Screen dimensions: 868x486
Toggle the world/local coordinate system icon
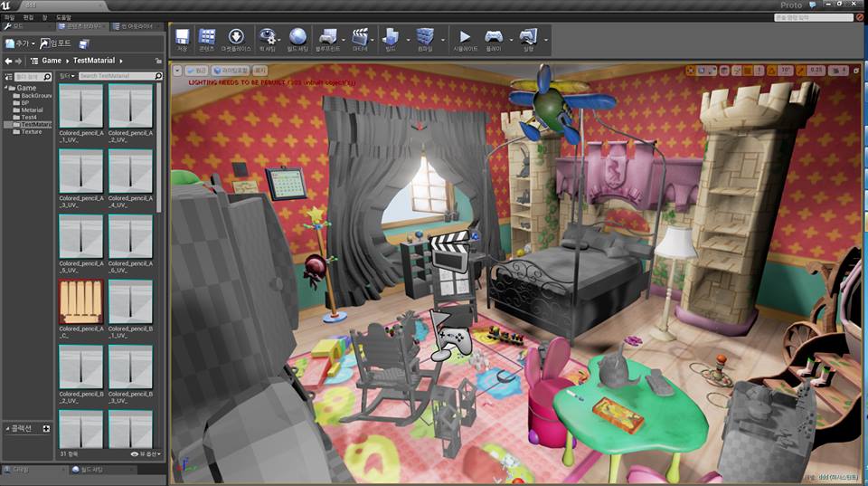point(724,71)
